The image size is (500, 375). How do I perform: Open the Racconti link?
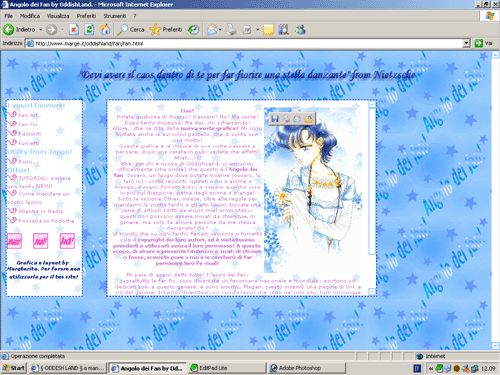point(30,134)
